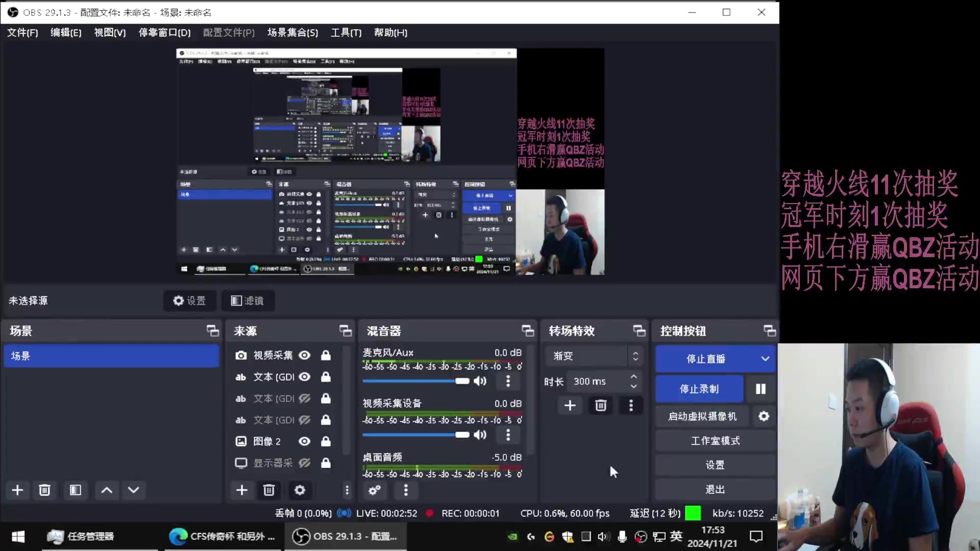Open transition properties three-dot menu
The image size is (980, 551).
631,406
